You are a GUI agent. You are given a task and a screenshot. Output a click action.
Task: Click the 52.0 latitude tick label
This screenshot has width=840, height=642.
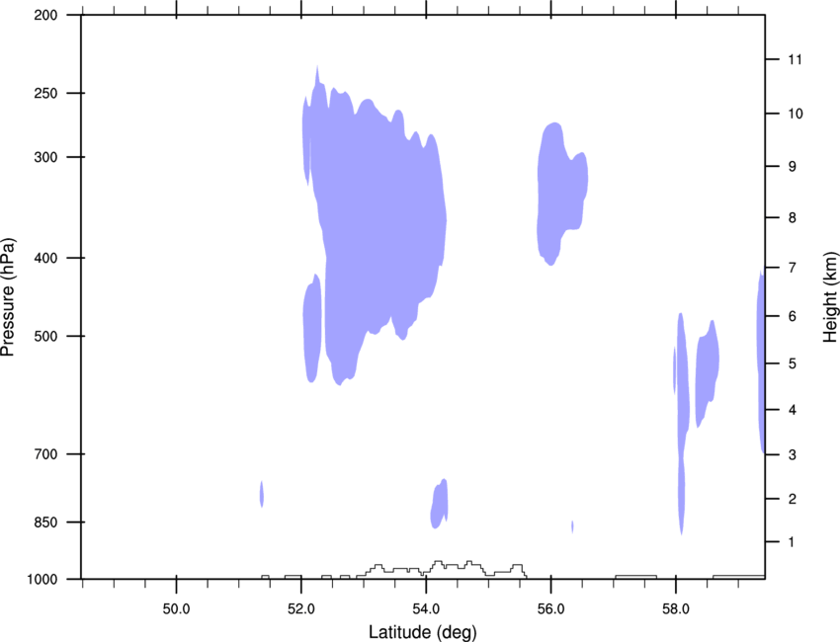pyautogui.click(x=301, y=609)
